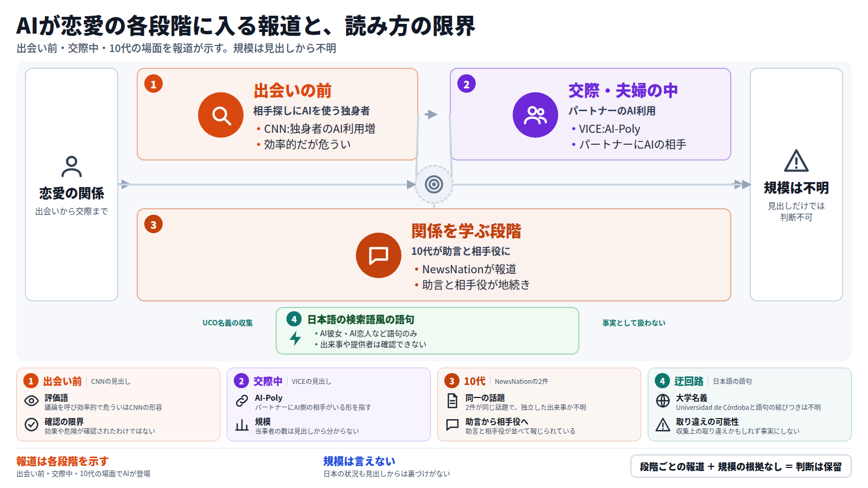Screen dimensions: 868x488
Task: Click the document icon beside 同一の話題
Action: click(x=452, y=401)
